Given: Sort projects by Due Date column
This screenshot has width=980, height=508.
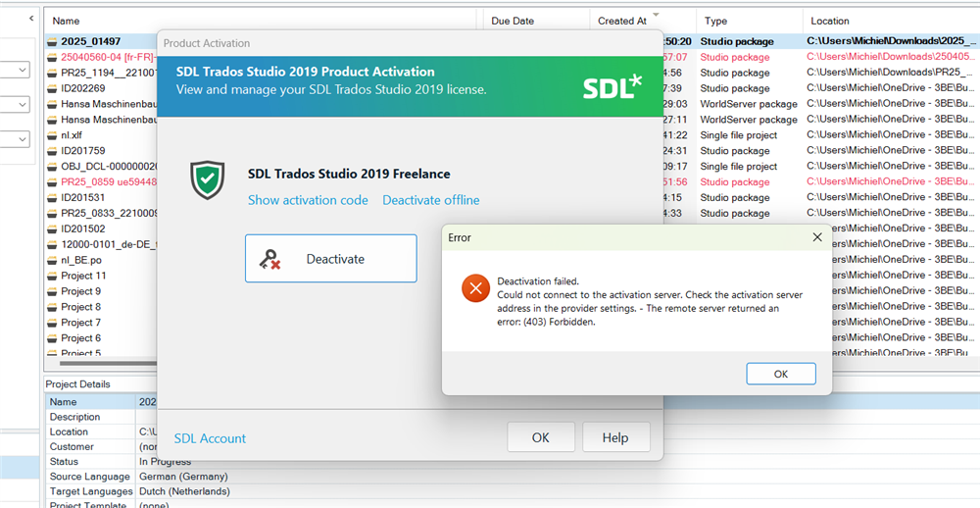Looking at the screenshot, I should pyautogui.click(x=513, y=21).
